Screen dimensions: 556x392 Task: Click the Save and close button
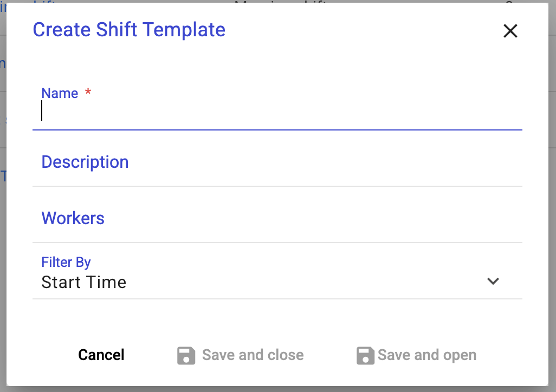240,355
